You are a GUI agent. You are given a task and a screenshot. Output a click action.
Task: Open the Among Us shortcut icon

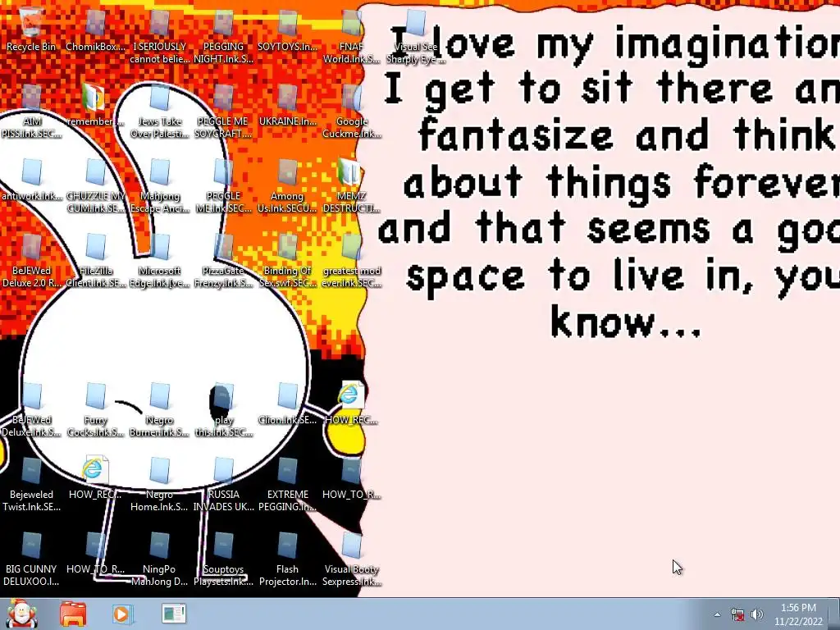coord(287,185)
